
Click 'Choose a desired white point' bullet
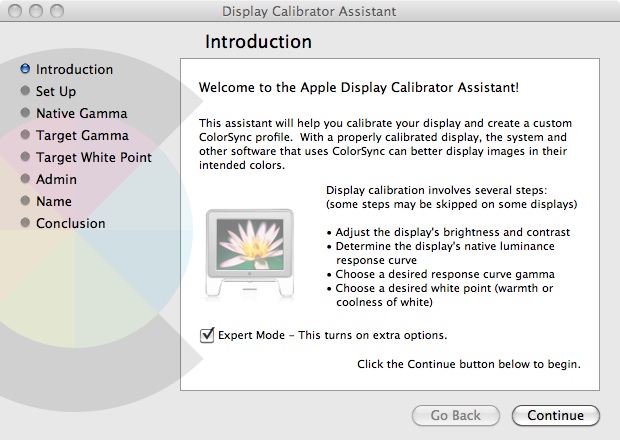point(440,295)
